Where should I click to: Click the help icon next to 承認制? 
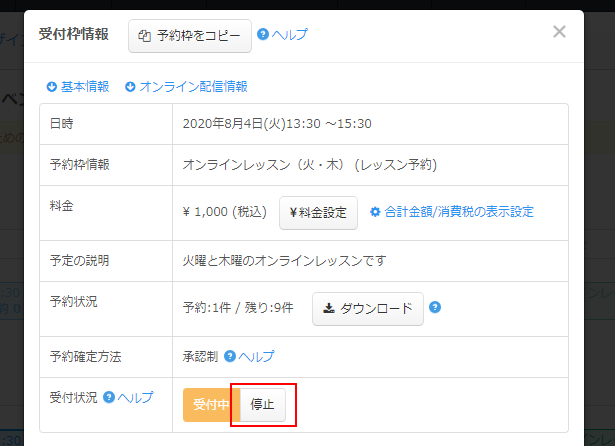point(230,356)
